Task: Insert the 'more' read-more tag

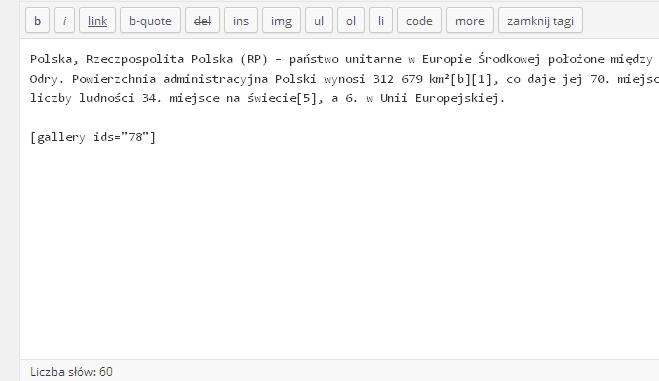Action: click(x=469, y=20)
